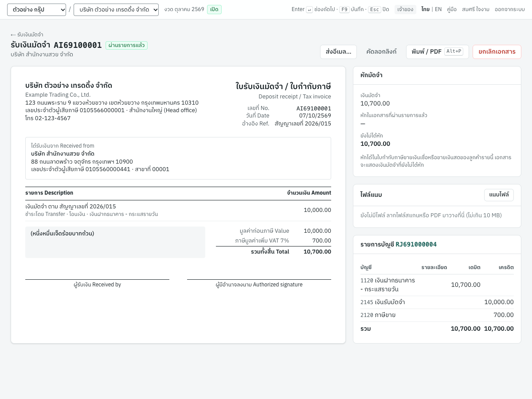532x399 pixels.
Task: Click the phone number โทร 02-123-4567
Action: coord(48,118)
